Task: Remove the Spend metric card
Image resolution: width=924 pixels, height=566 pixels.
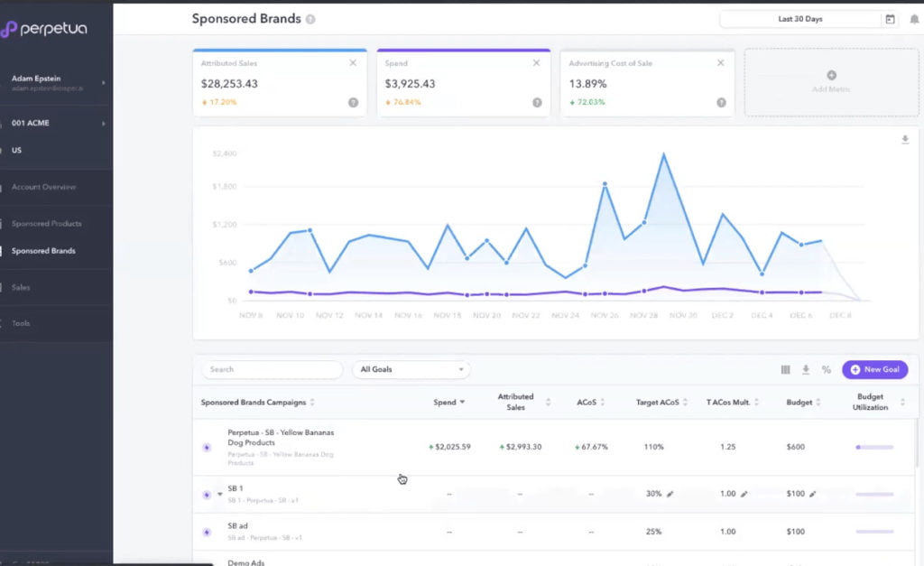Action: pos(536,62)
